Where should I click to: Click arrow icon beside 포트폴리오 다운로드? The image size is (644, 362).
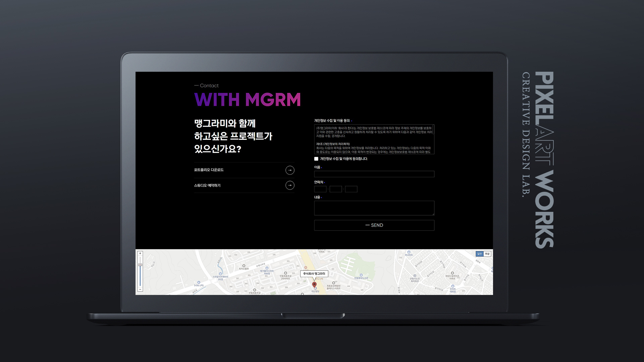pos(290,170)
